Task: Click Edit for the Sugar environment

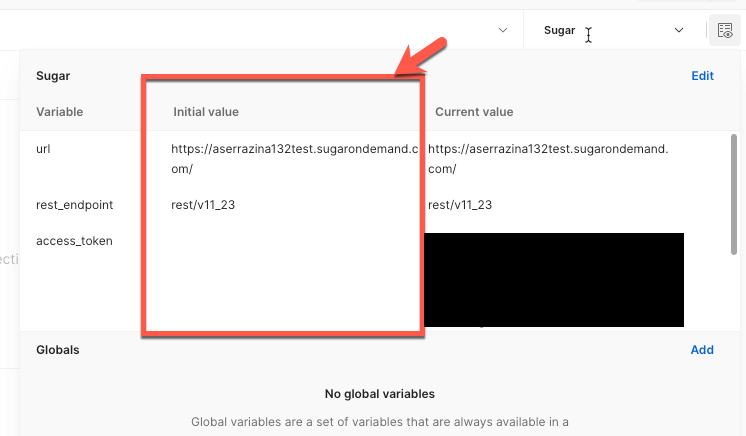Action: pyautogui.click(x=702, y=76)
